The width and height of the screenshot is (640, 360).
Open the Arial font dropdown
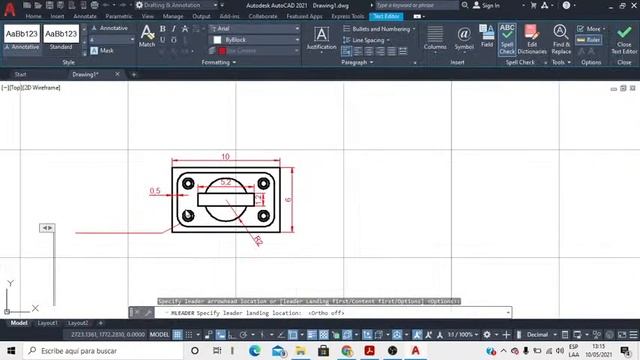pos(255,29)
